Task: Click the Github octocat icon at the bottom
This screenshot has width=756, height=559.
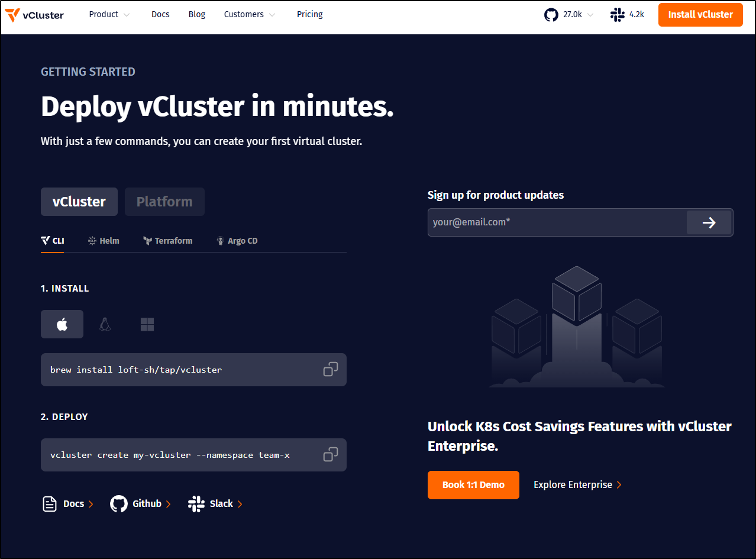Action: coord(119,504)
